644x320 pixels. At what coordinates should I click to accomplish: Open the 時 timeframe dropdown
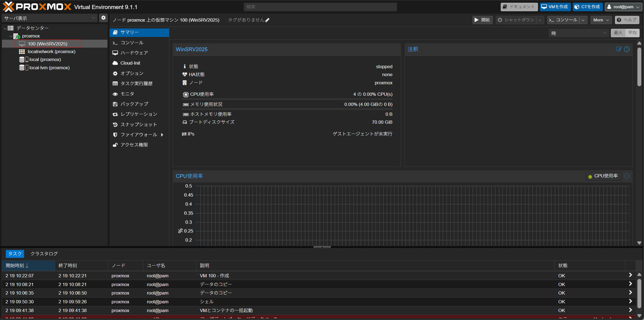[579, 33]
